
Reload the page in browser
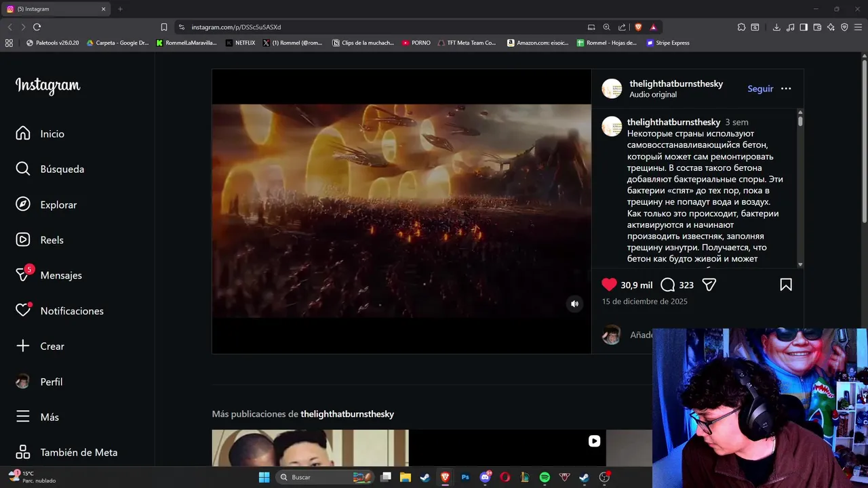coord(37,27)
